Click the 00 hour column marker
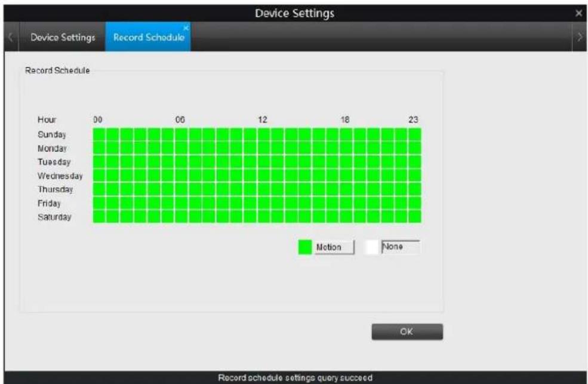Screen dimensions: 588x384 pos(97,119)
